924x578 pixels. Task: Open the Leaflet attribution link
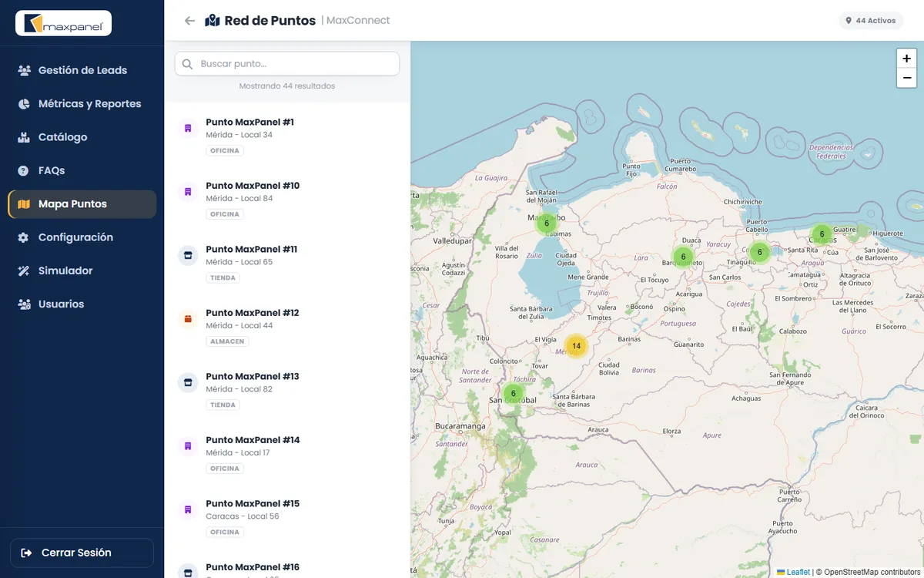pyautogui.click(x=793, y=572)
